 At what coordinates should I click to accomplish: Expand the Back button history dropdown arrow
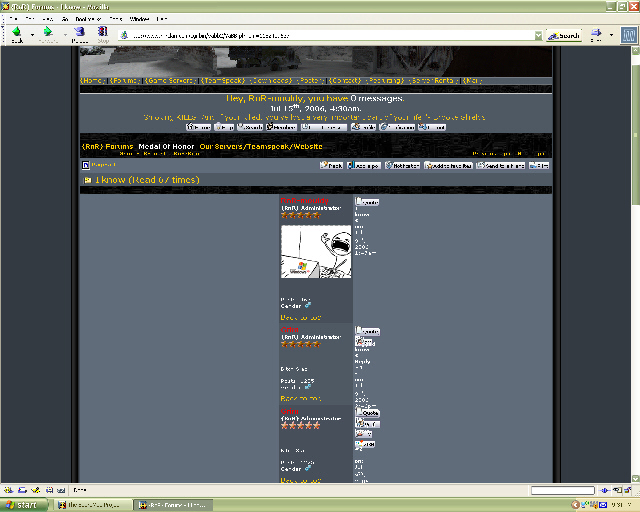click(31, 34)
